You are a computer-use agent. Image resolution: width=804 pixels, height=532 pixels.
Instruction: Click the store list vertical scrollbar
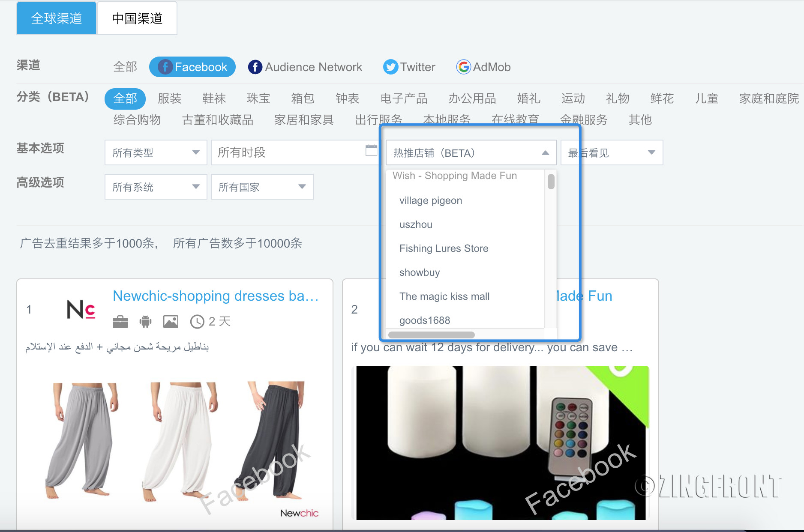(x=551, y=181)
